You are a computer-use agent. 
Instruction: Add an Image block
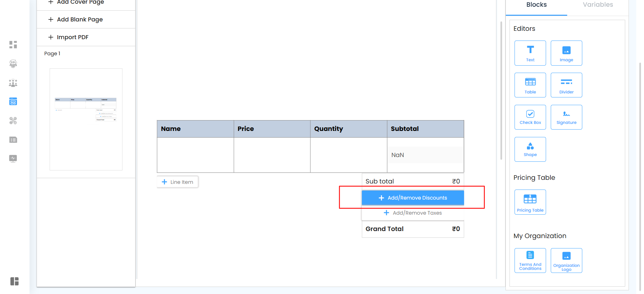(x=566, y=53)
